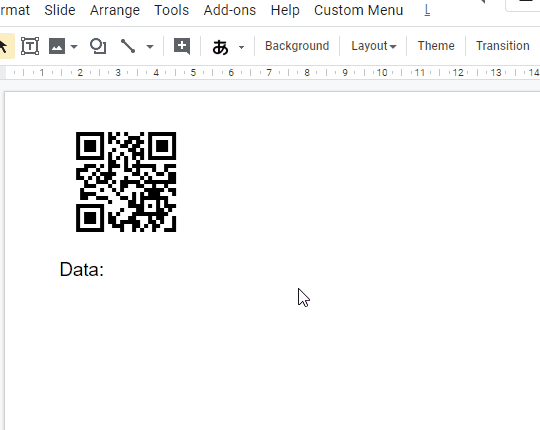Click the Background button
This screenshot has width=540, height=430.
pos(297,46)
